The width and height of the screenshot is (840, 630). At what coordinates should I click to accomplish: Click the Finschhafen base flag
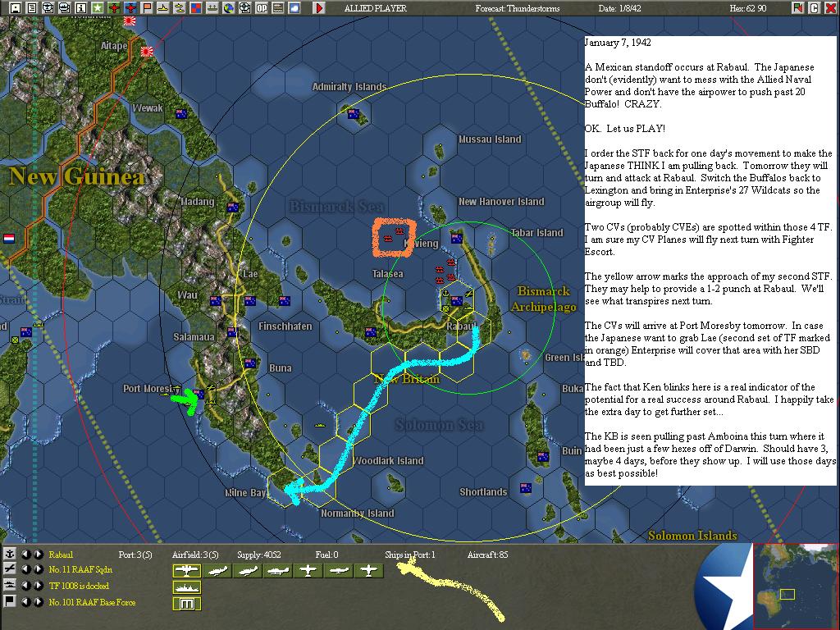(x=285, y=301)
